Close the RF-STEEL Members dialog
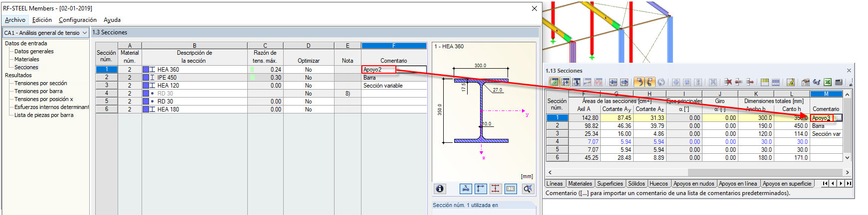This screenshot has width=868, height=215. coord(534,8)
